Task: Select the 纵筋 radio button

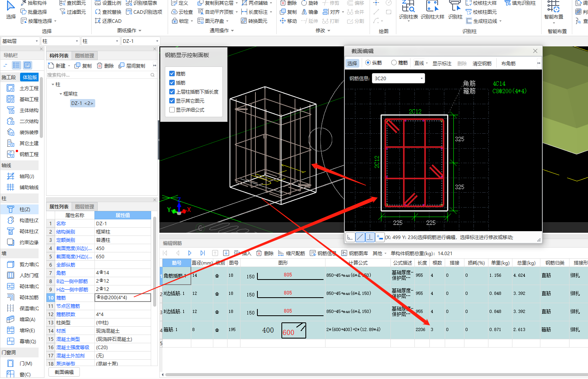Action: pyautogui.click(x=368, y=63)
